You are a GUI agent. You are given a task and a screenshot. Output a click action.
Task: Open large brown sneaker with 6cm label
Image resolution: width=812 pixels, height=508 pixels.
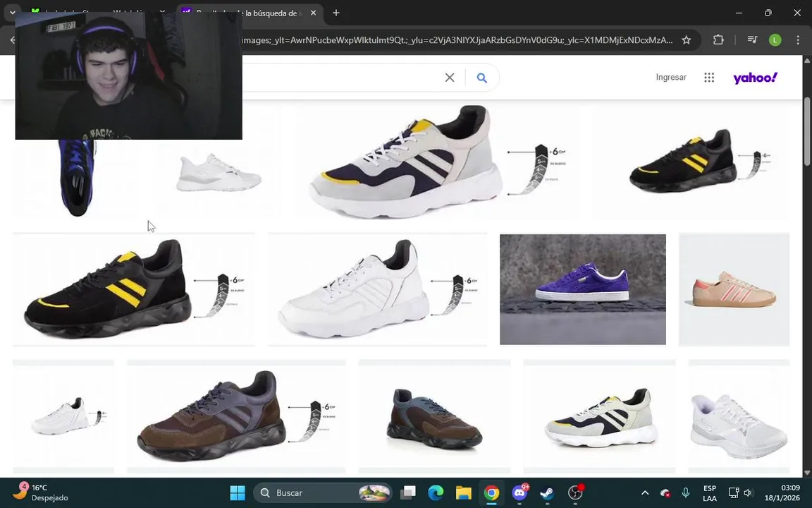click(x=236, y=416)
